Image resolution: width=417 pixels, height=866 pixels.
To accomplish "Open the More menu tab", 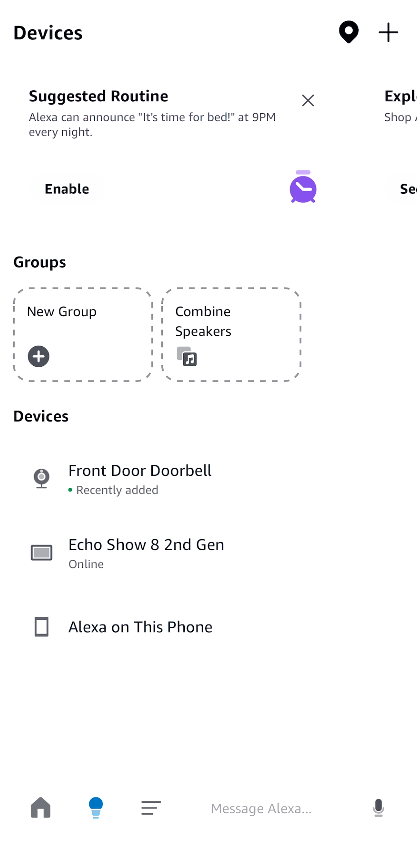I will (x=151, y=808).
